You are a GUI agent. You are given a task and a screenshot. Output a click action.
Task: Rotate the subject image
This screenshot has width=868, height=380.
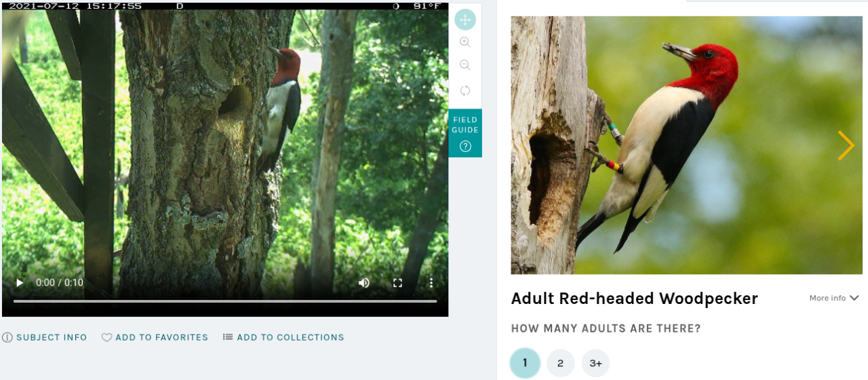tap(465, 90)
